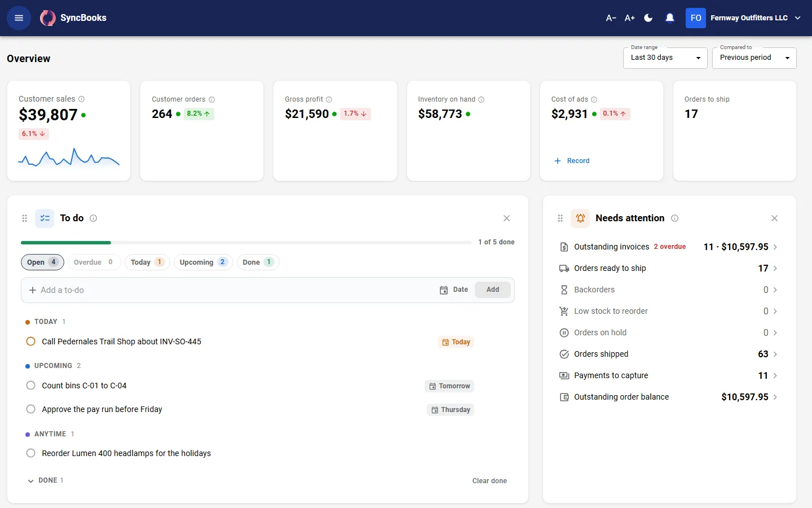This screenshot has height=508, width=812.
Task: Switch to the Upcoming filter tab
Action: coord(203,262)
